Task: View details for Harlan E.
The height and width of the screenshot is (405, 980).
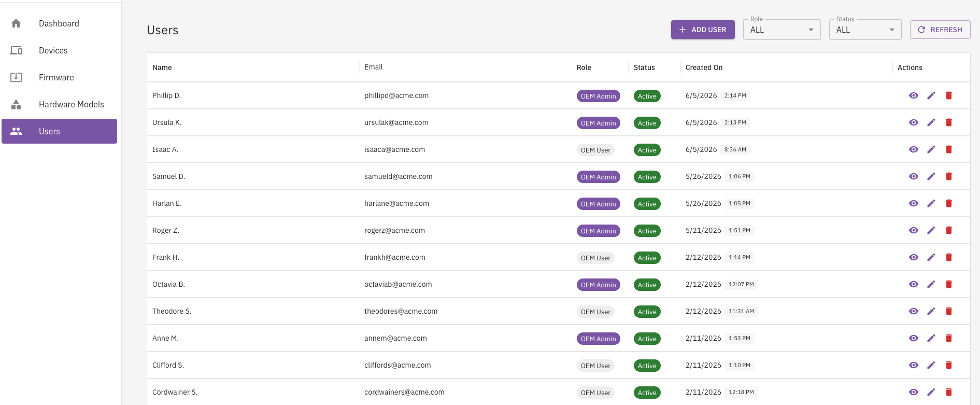Action: 914,203
